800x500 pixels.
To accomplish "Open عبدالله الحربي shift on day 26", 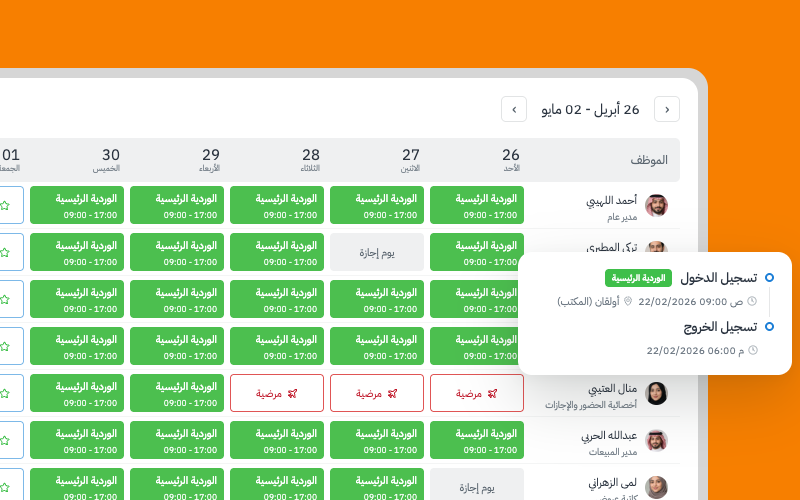I will pos(477,440).
